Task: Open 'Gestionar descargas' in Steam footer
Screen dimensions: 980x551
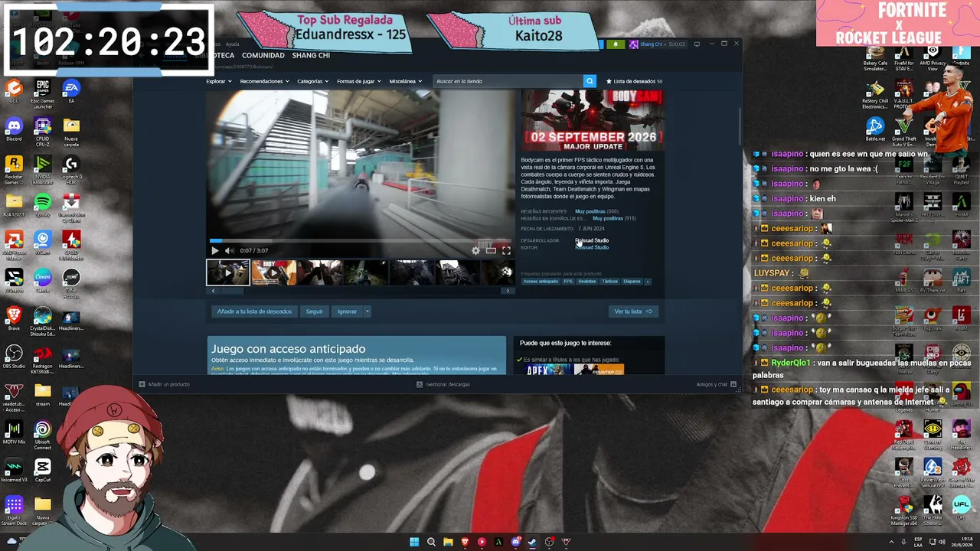Action: pyautogui.click(x=443, y=384)
